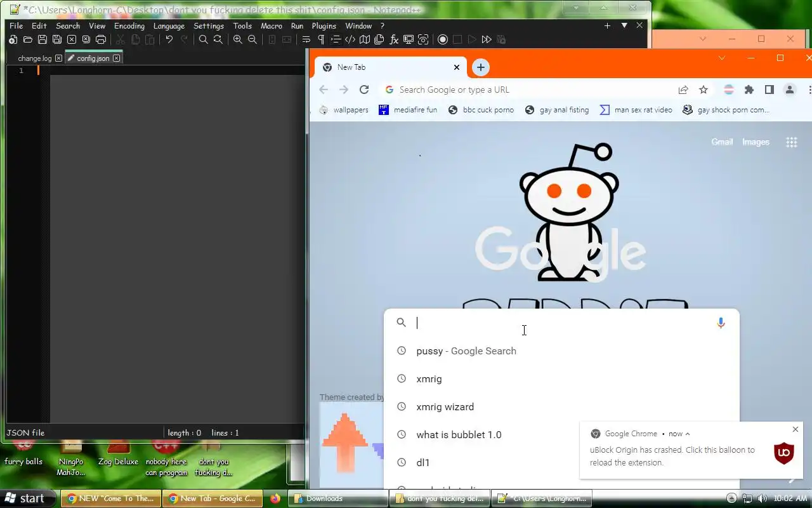This screenshot has height=508, width=812.
Task: Click the New file icon in Notepad++
Action: [13, 39]
